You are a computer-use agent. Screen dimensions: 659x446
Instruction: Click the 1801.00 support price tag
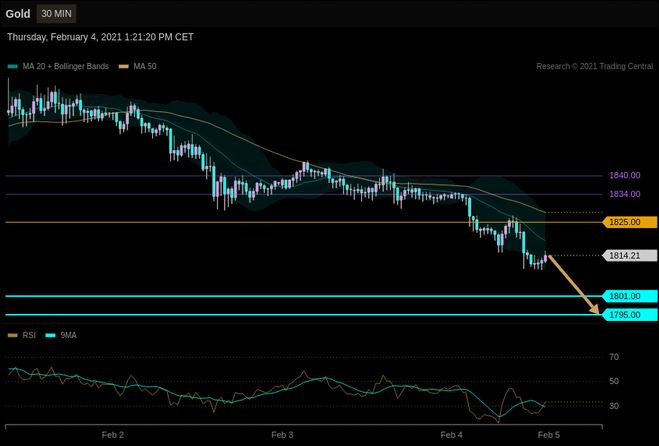click(x=630, y=296)
